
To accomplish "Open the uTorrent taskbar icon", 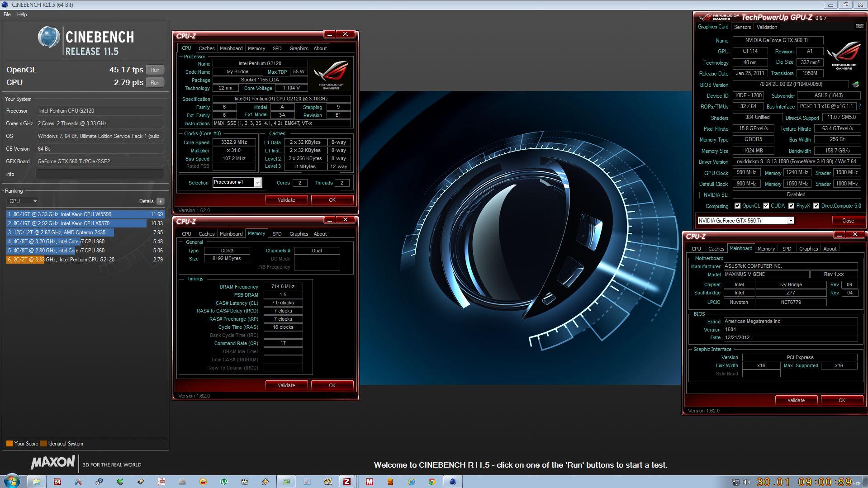I will [x=224, y=482].
